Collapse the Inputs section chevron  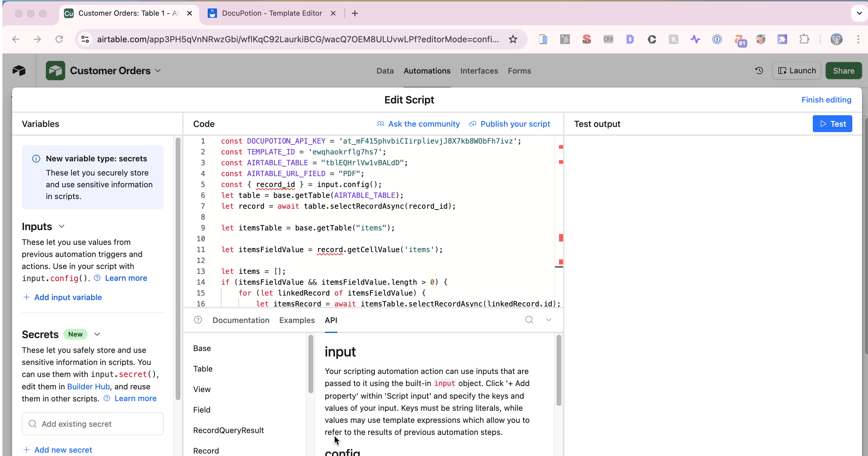(x=61, y=226)
